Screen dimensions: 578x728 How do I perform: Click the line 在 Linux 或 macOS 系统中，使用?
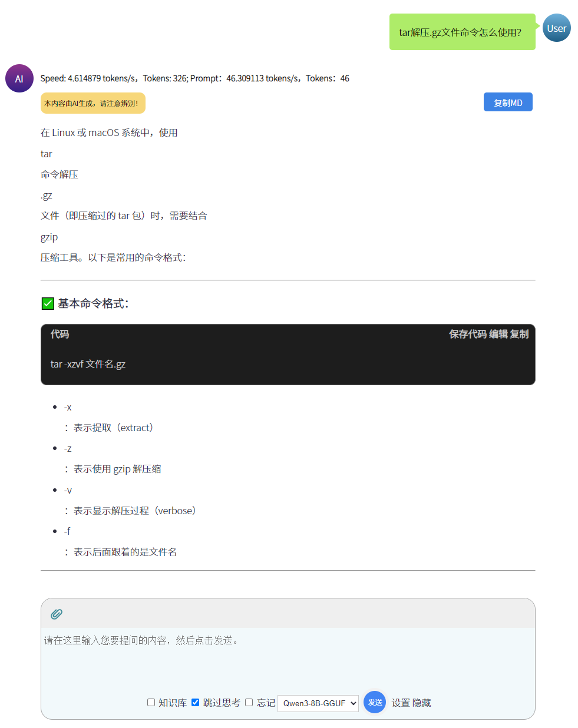click(109, 133)
